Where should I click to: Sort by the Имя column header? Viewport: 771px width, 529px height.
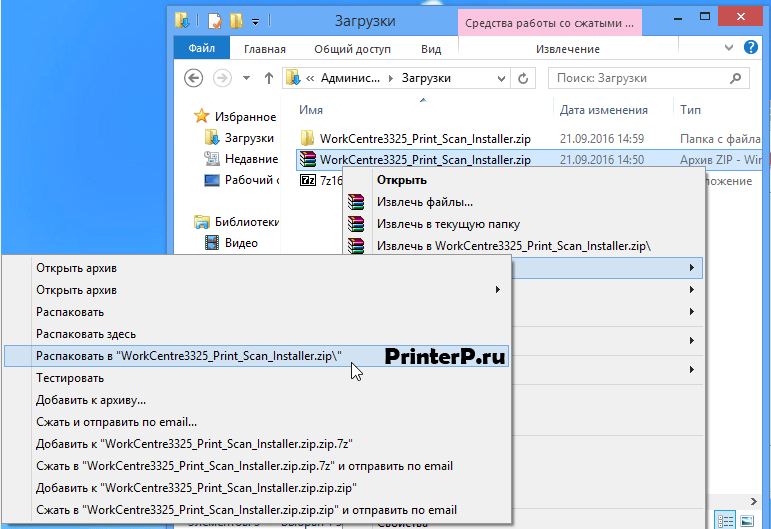click(311, 110)
